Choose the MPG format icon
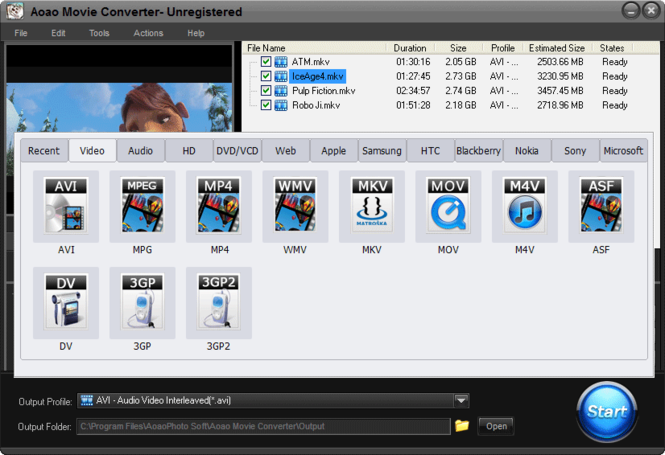665x455 pixels. [x=142, y=207]
